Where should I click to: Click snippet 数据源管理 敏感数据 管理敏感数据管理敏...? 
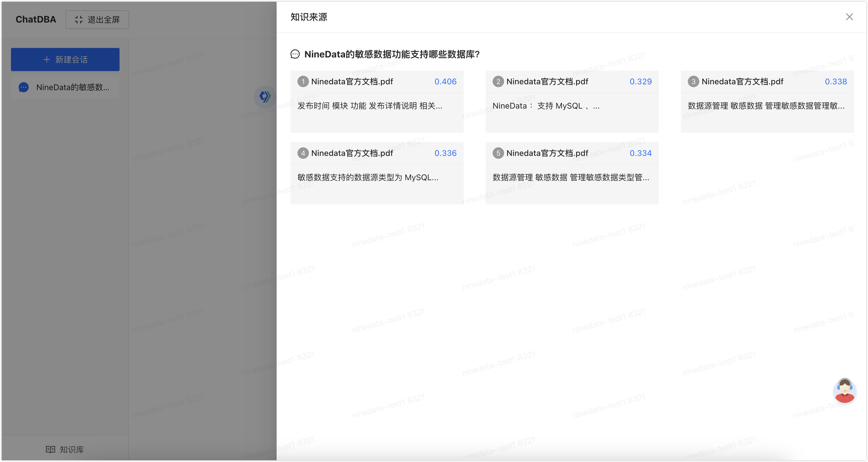(766, 106)
